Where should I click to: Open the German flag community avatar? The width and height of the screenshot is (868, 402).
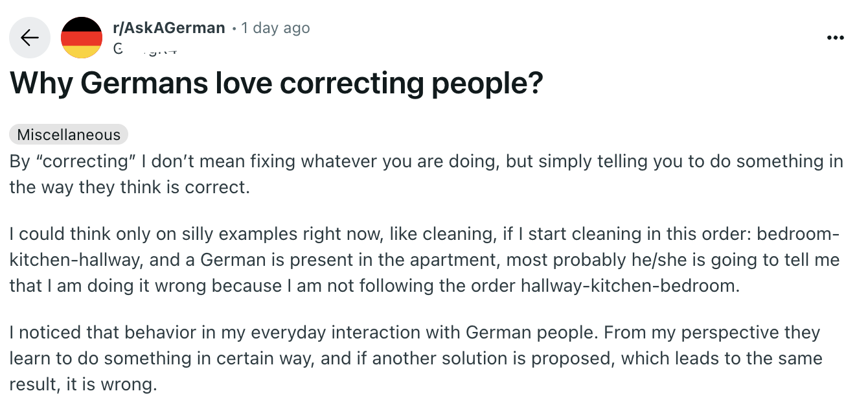tap(82, 38)
